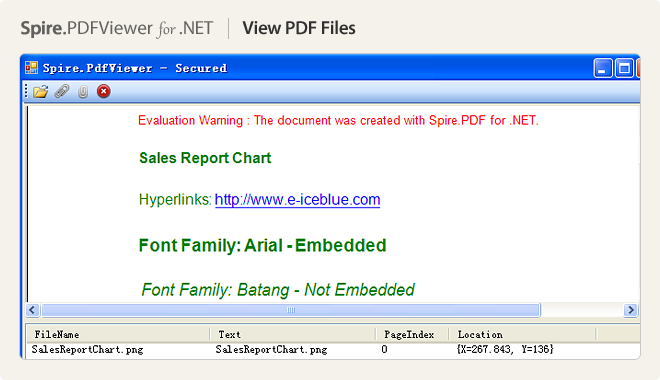The width and height of the screenshot is (660, 380).
Task: Click the red circular close icon
Action: (x=104, y=91)
